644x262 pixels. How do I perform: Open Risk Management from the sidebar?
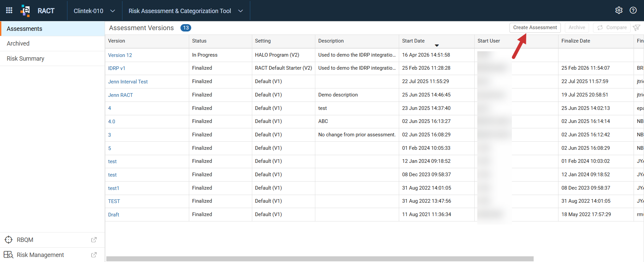[x=52, y=255]
